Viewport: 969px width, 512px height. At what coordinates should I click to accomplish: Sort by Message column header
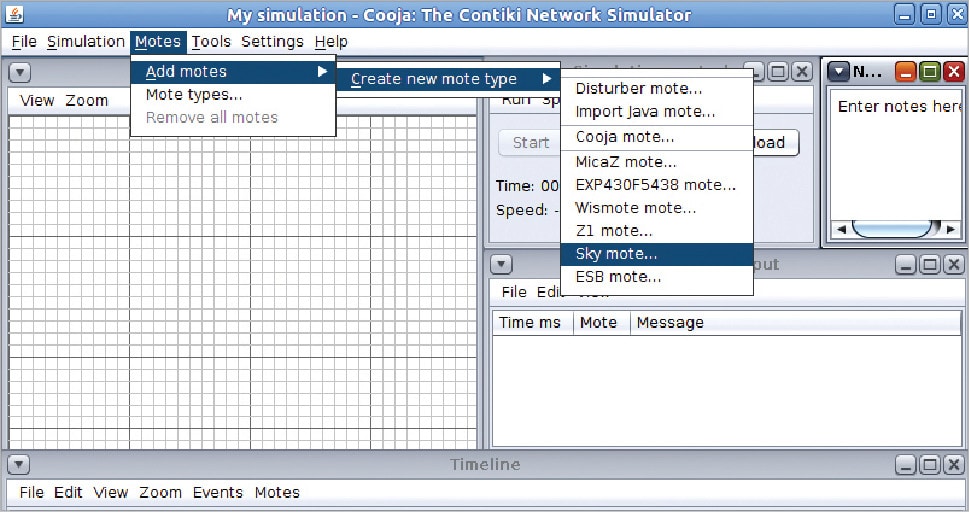click(x=796, y=323)
